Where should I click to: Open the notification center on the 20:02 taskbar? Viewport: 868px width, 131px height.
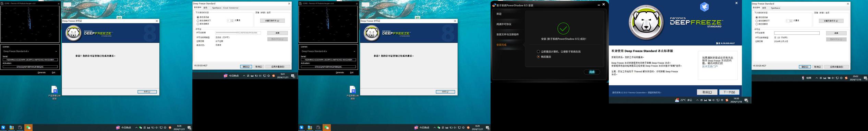[x=865, y=78]
